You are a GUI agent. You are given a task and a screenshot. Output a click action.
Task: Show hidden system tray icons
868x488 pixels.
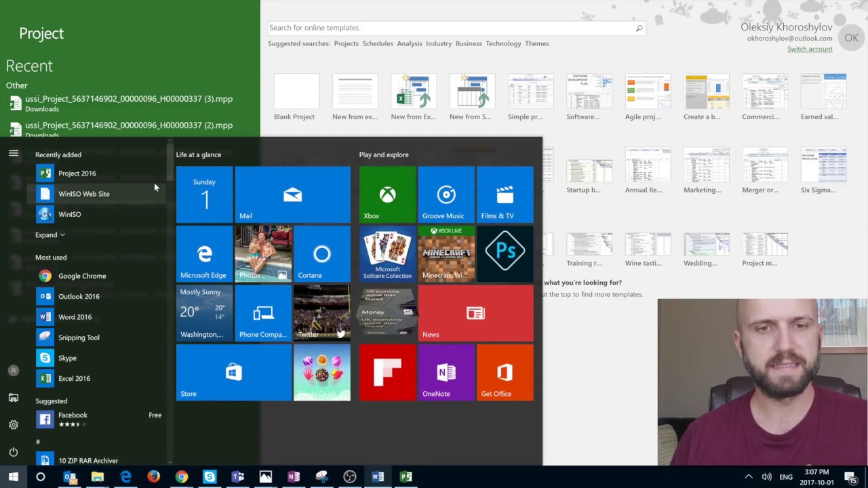point(749,476)
